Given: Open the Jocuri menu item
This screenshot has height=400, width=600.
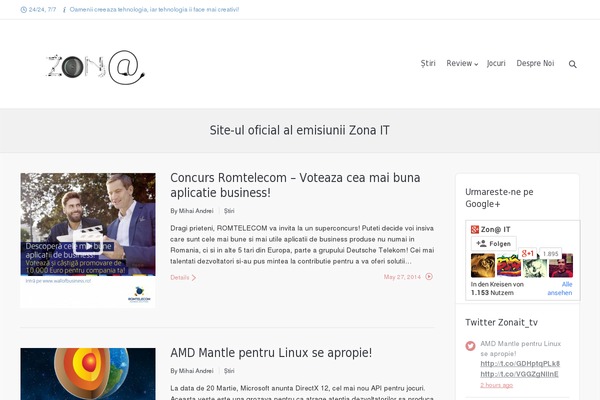Looking at the screenshot, I should point(496,64).
